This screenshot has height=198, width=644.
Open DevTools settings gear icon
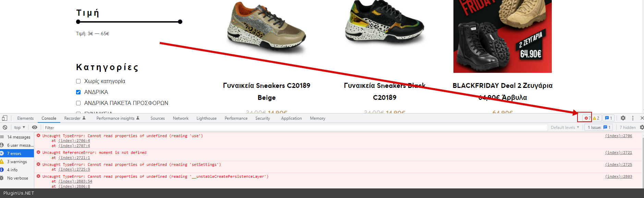[623, 118]
